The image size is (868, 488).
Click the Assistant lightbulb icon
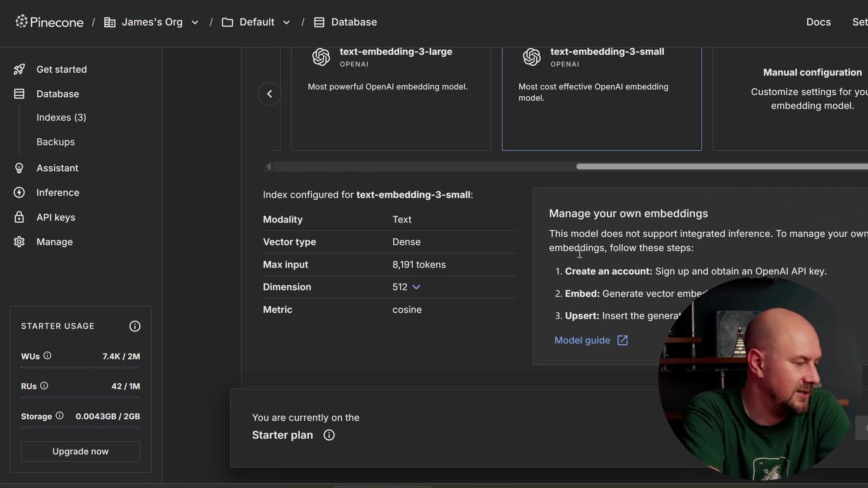(19, 168)
